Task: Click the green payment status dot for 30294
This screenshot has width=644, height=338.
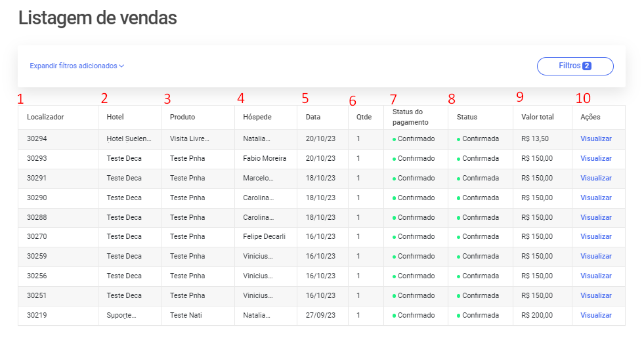Action: 394,140
